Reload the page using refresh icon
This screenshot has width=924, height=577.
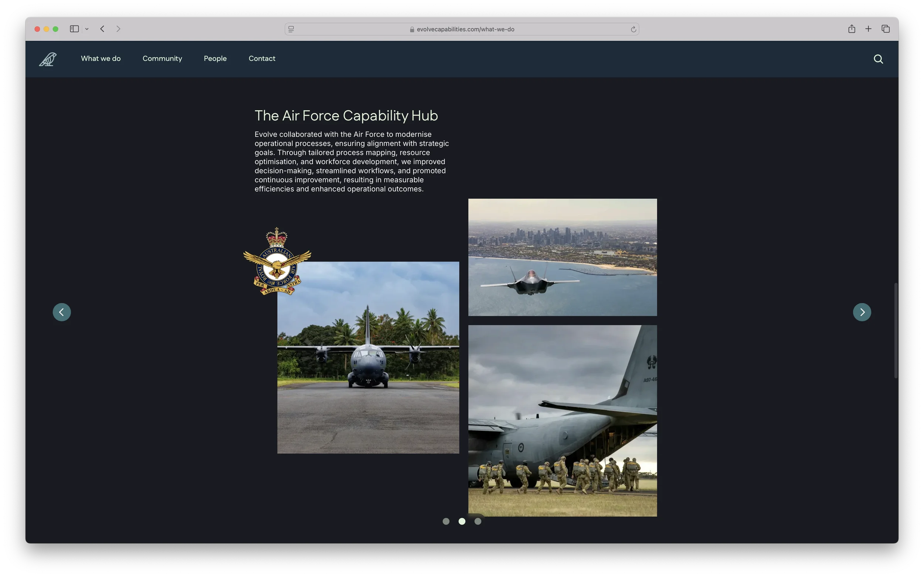point(633,29)
